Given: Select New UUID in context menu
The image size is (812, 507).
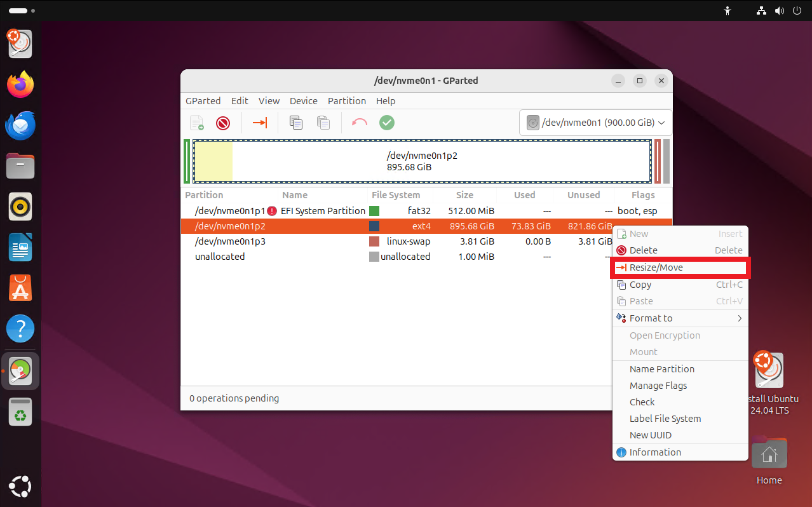Looking at the screenshot, I should coord(680,435).
